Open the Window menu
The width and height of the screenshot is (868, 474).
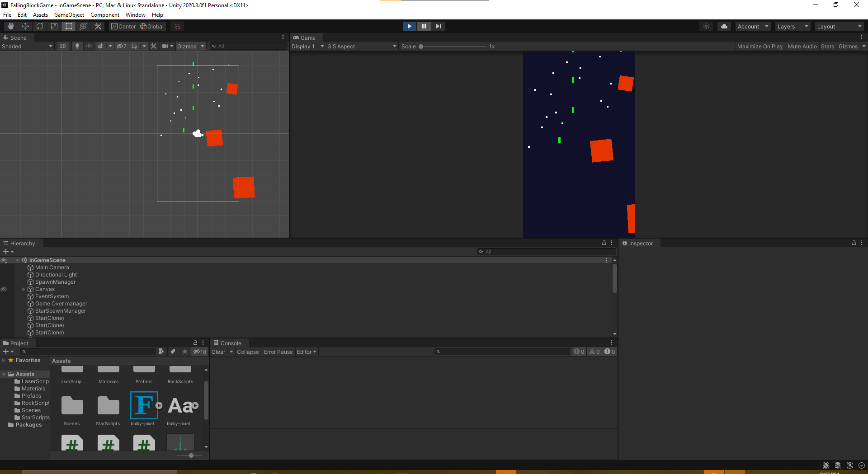coord(135,14)
